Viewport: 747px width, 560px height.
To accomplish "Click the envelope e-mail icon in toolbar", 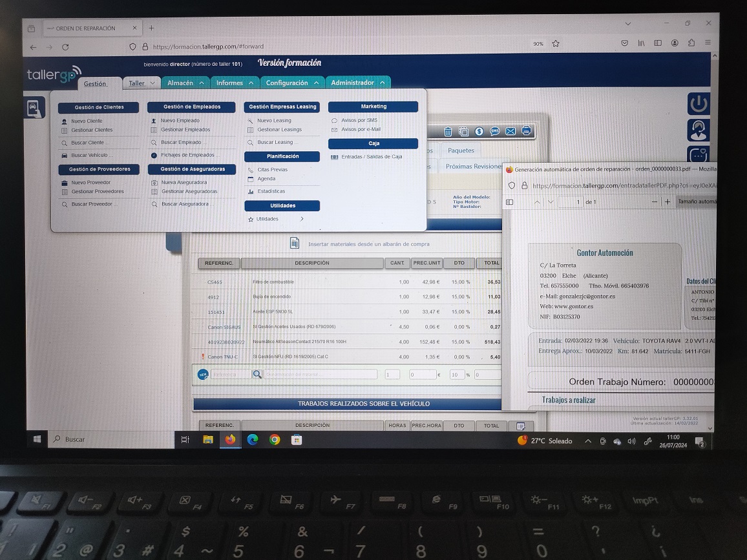I will tap(510, 131).
